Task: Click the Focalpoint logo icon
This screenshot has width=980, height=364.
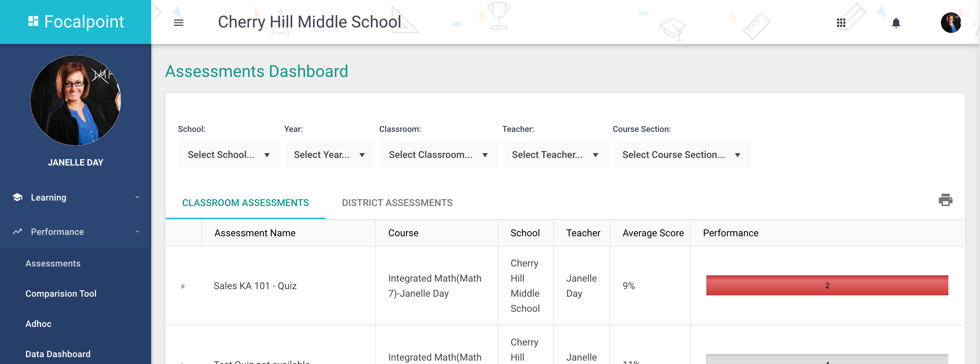Action: 33,21
